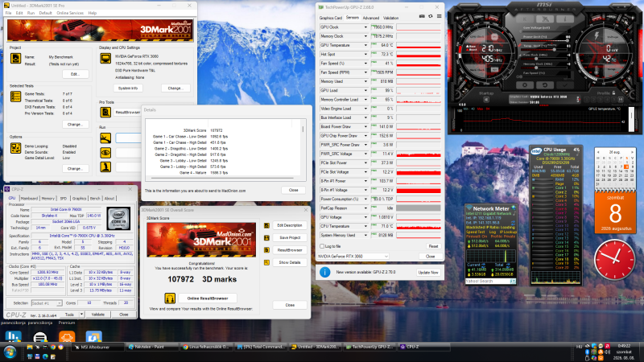644x362 pixels.
Task: Click Update Now in GPU-Z notification
Action: (428, 273)
